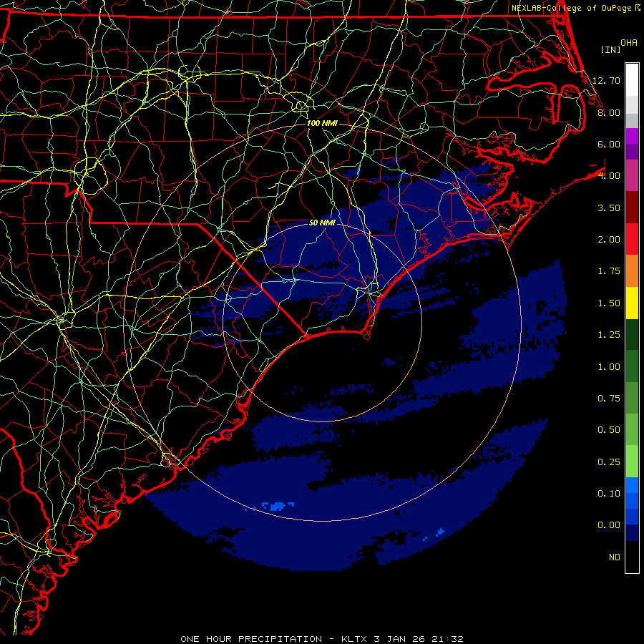The width and height of the screenshot is (644, 644).
Task: Click the 0.75 legend value
Action: coord(609,399)
